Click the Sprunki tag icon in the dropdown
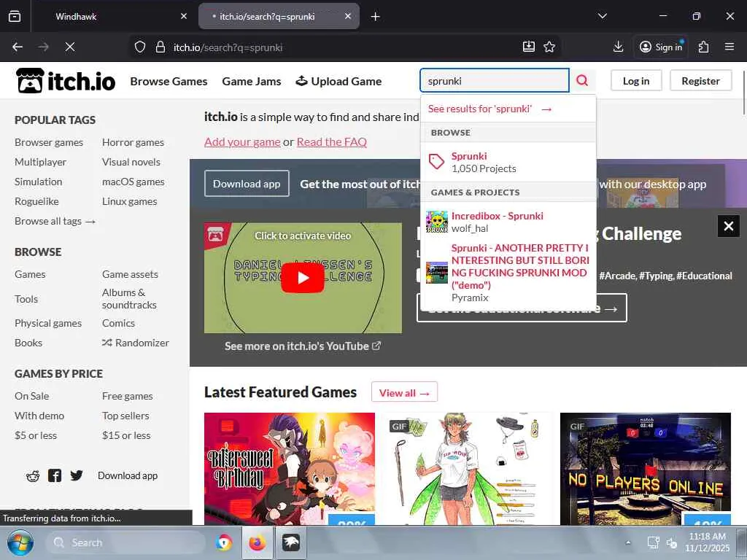Image resolution: width=747 pixels, height=560 pixels. click(436, 162)
